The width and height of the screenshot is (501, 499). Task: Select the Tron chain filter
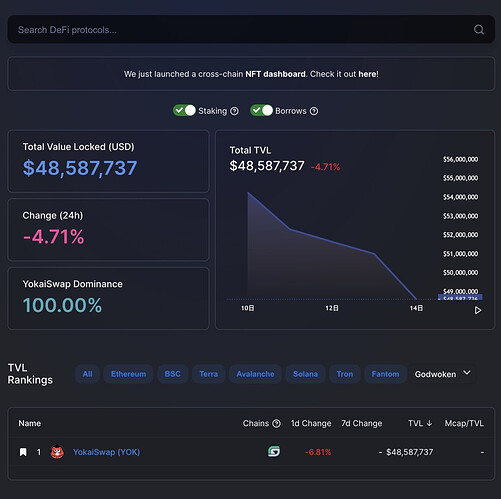pos(345,374)
